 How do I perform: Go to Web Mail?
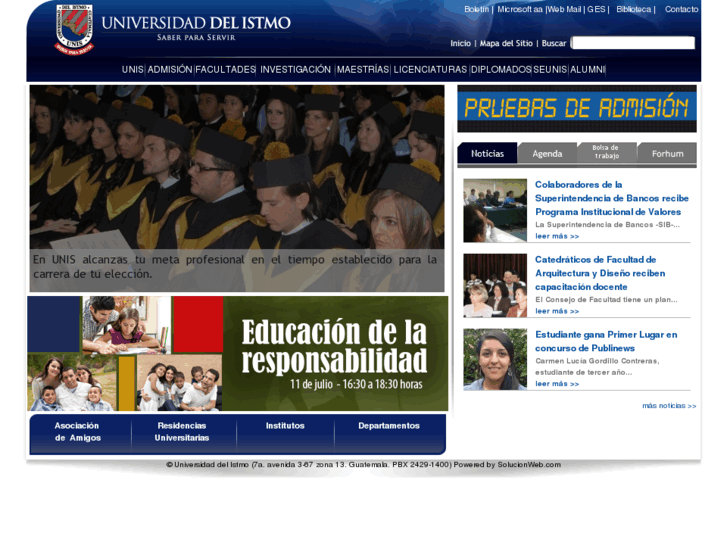coord(564,9)
